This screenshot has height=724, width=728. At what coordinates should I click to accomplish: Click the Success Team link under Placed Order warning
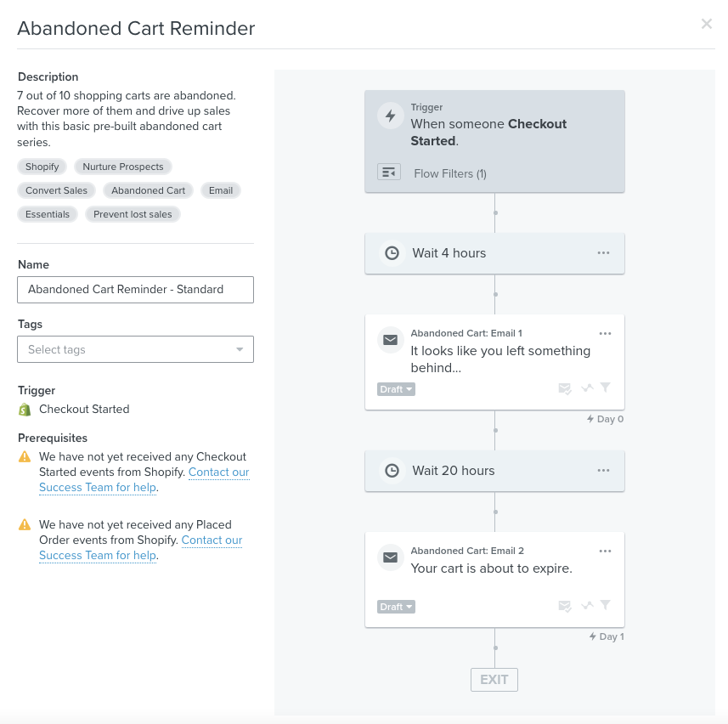click(x=98, y=556)
